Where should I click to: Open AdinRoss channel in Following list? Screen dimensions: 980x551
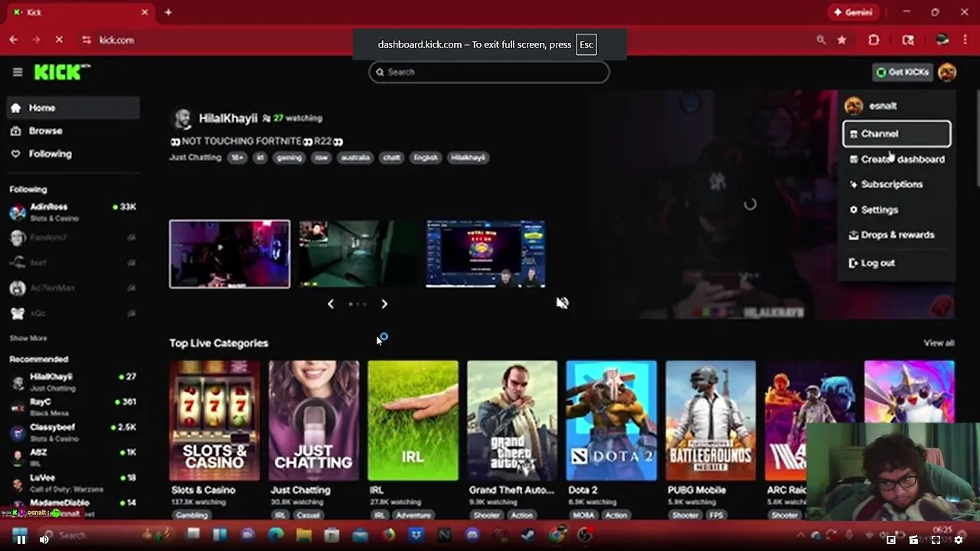pyautogui.click(x=73, y=212)
